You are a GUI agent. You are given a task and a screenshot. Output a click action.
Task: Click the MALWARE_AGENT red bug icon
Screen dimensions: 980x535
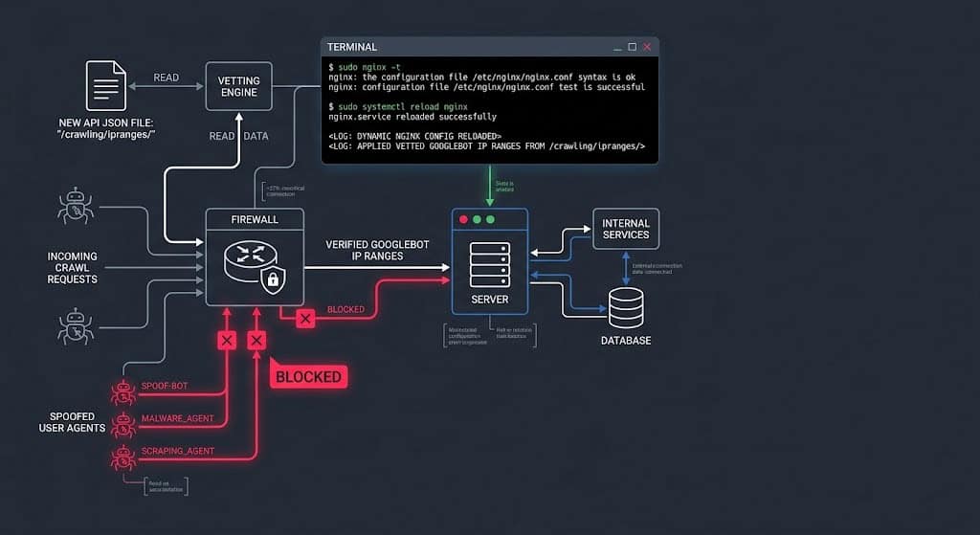(x=123, y=425)
